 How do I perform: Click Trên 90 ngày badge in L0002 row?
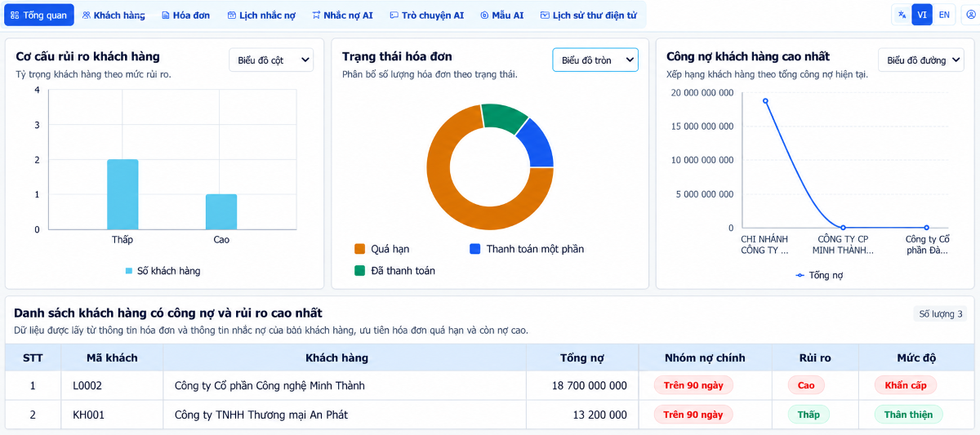pyautogui.click(x=693, y=385)
